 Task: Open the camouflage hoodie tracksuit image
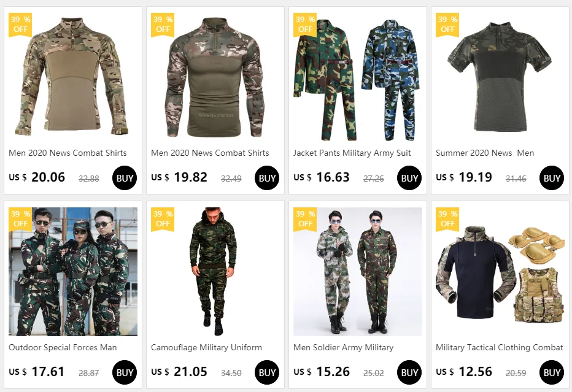[215, 272]
